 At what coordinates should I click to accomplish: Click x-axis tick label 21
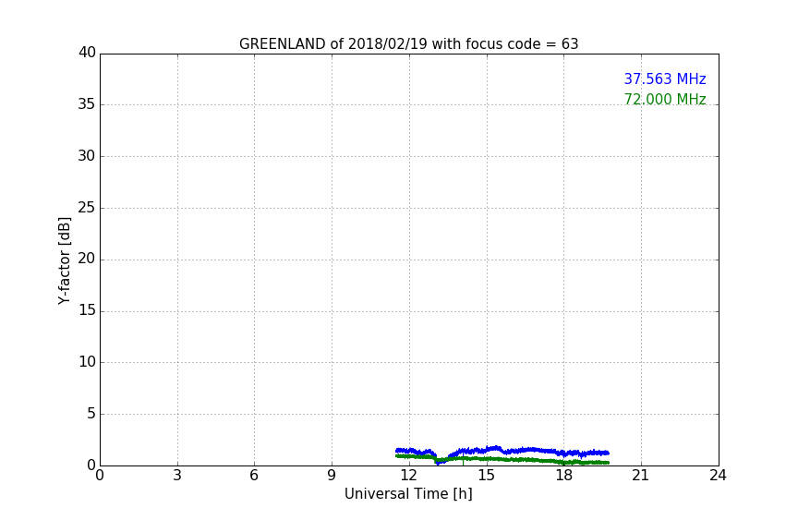[x=640, y=476]
